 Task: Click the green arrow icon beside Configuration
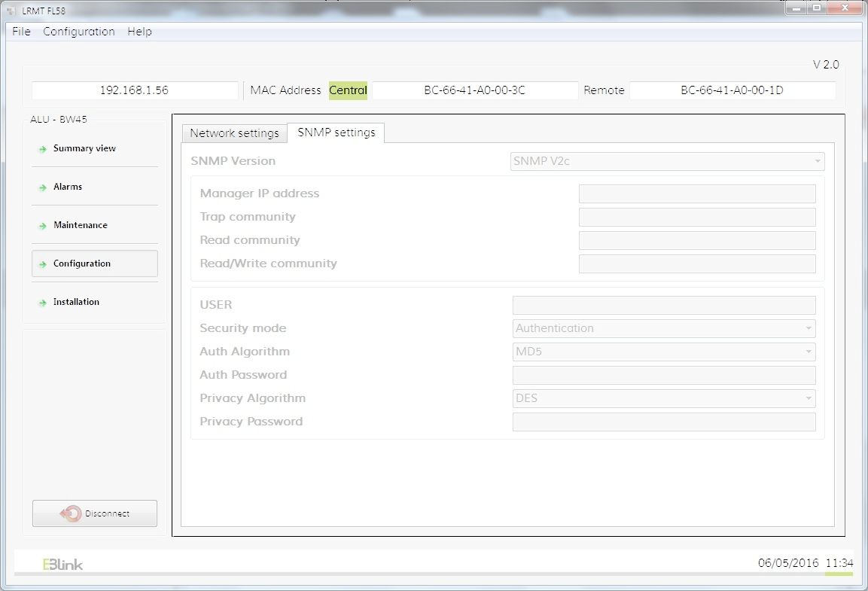click(43, 264)
